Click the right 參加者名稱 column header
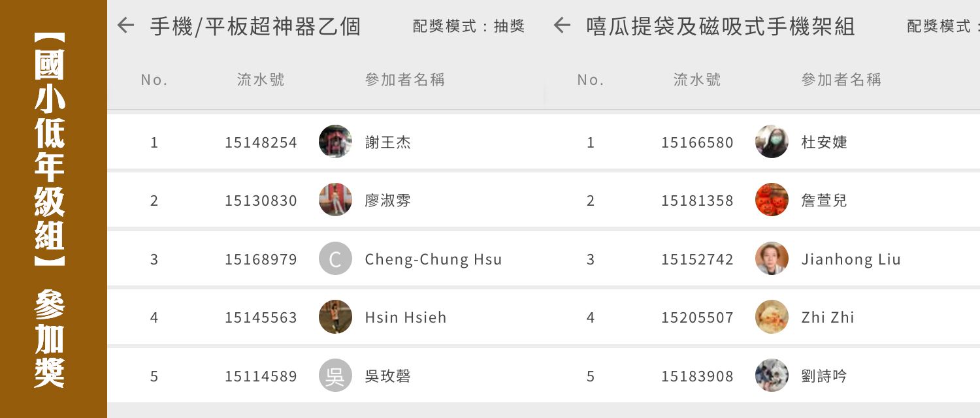Image resolution: width=980 pixels, height=418 pixels. coord(841,80)
